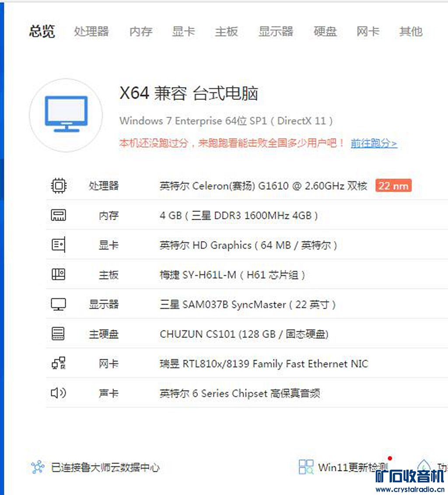Click the 处理器 row label

point(104,186)
